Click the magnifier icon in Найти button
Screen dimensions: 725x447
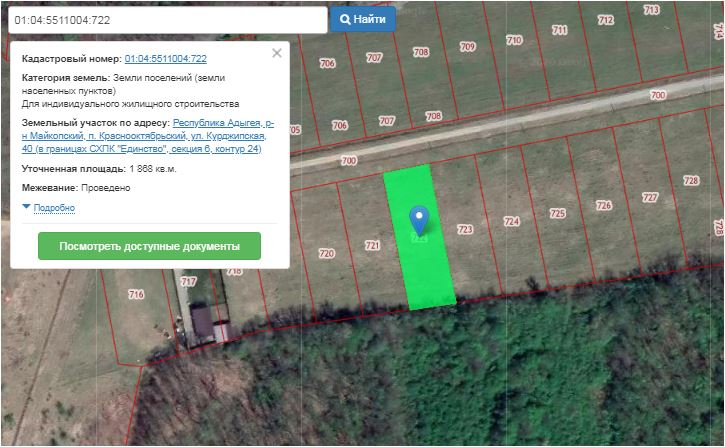345,19
